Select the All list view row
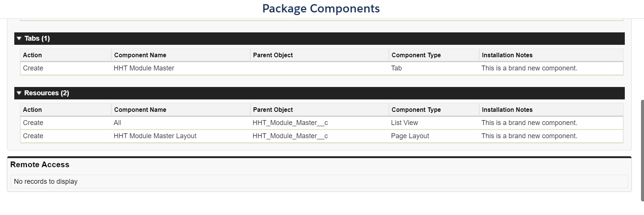644x215 pixels. tap(117, 123)
